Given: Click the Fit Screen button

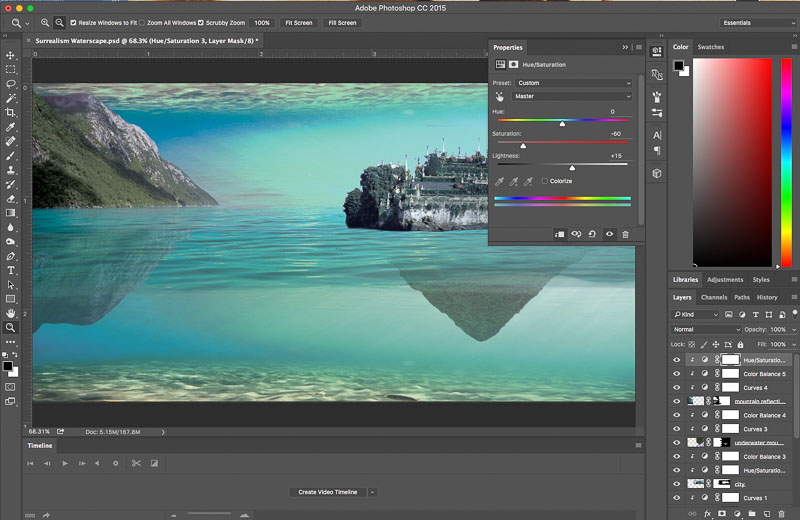Looking at the screenshot, I should click(x=298, y=22).
